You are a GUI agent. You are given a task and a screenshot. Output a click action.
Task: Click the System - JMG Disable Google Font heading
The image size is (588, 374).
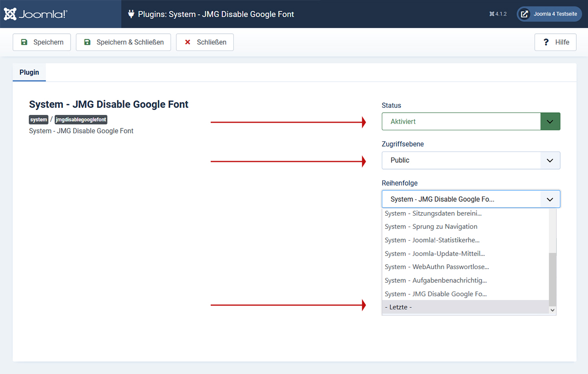point(109,104)
